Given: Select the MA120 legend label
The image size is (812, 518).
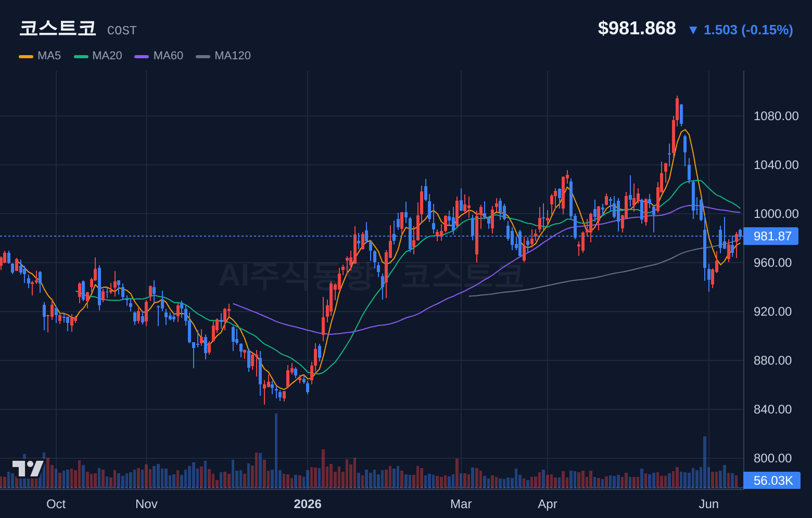Looking at the screenshot, I should point(233,56).
